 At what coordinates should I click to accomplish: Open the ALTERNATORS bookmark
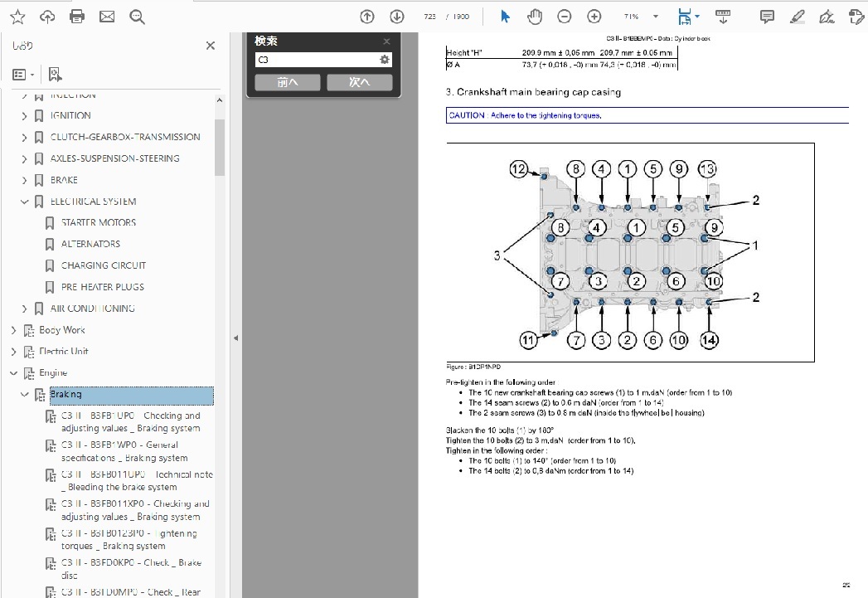pos(91,244)
